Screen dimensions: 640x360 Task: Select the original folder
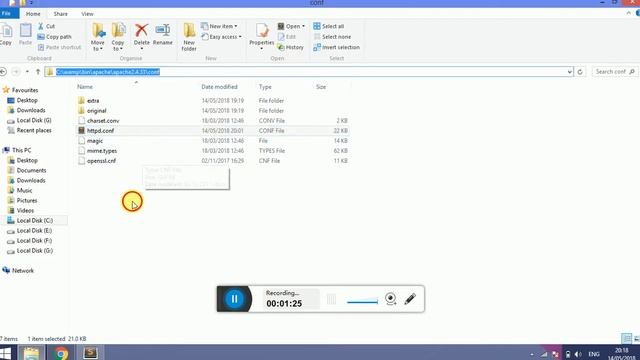[x=96, y=111]
